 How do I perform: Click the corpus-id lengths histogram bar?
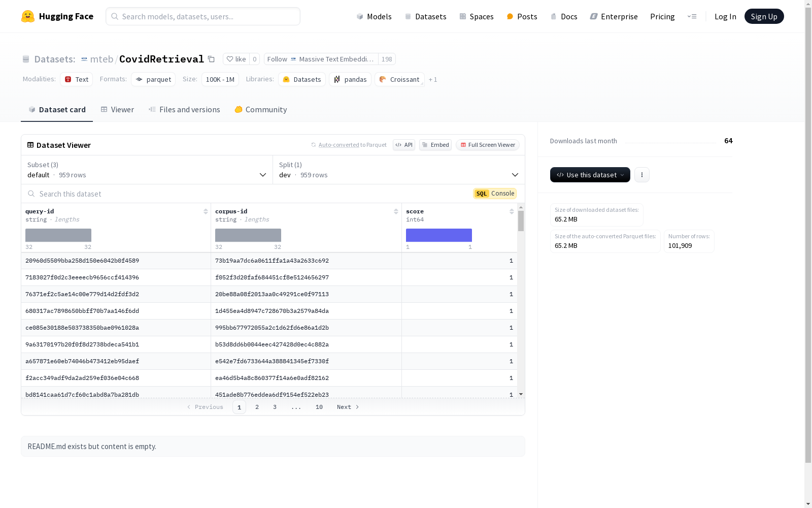[248, 235]
